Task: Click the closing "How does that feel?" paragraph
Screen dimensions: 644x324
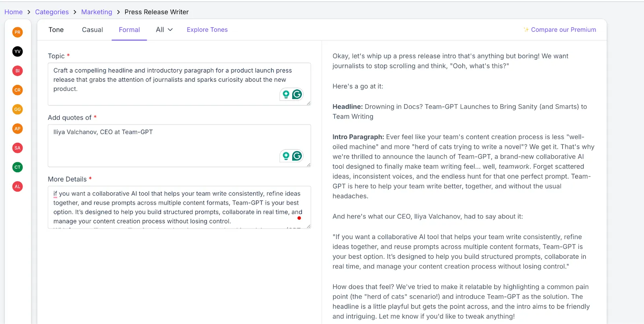Action: [x=461, y=301]
